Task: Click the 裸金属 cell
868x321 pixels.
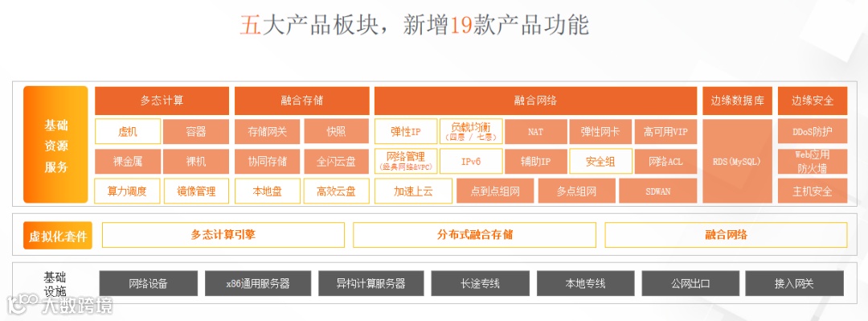Action: coord(128,162)
